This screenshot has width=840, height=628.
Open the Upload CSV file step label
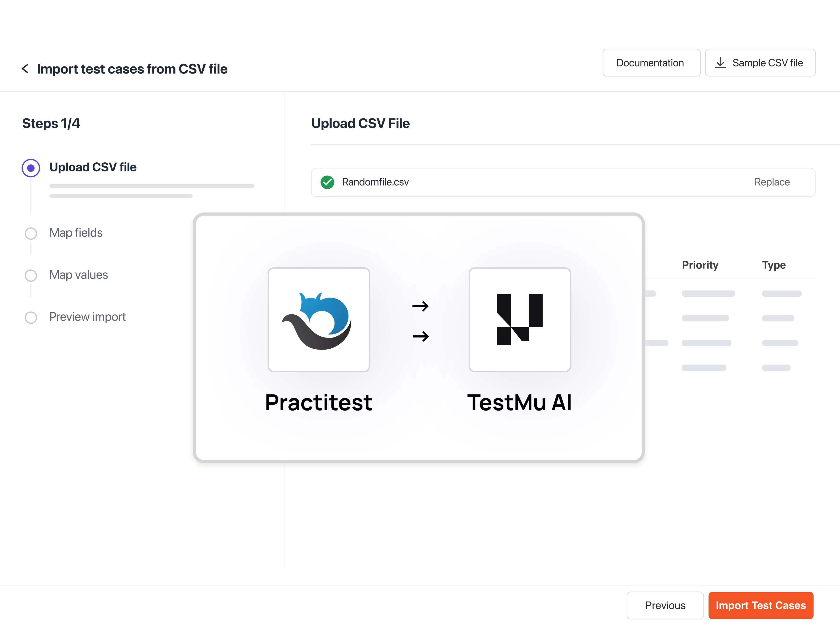tap(93, 167)
